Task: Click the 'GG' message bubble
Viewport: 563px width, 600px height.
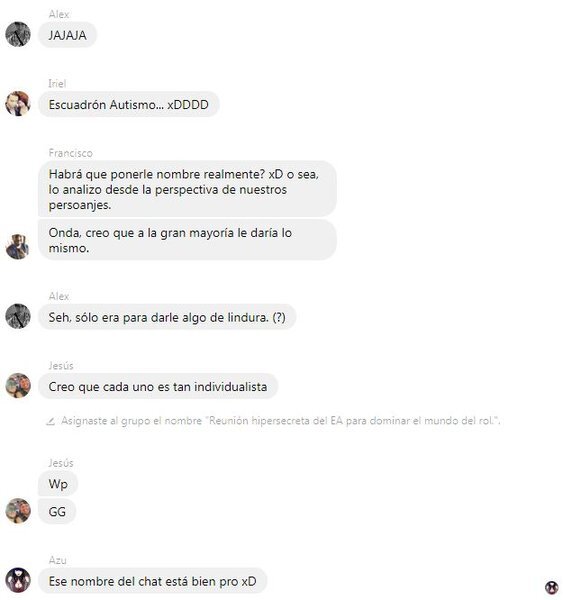Action: pyautogui.click(x=57, y=512)
